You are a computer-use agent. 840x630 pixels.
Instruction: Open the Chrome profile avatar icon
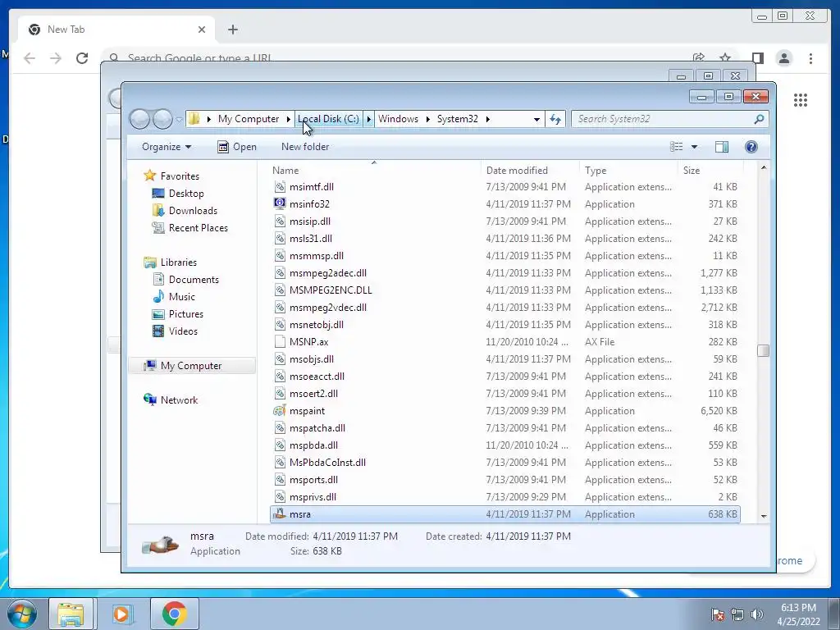(x=783, y=58)
